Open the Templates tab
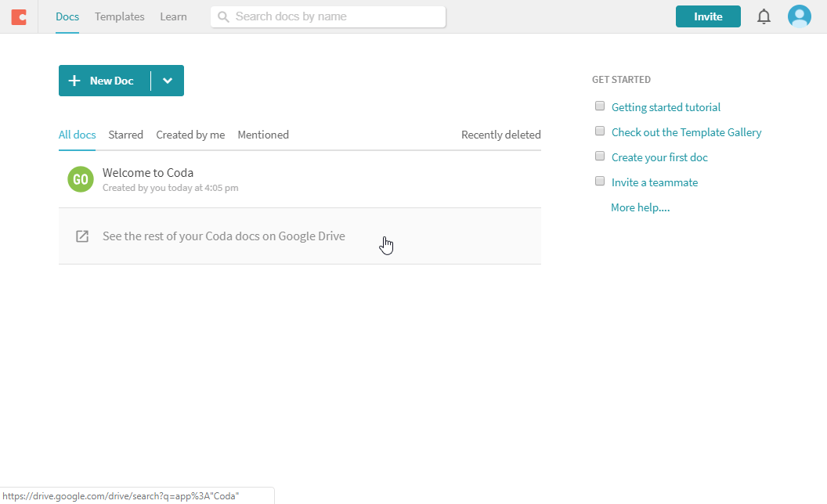827x504 pixels. tap(120, 17)
